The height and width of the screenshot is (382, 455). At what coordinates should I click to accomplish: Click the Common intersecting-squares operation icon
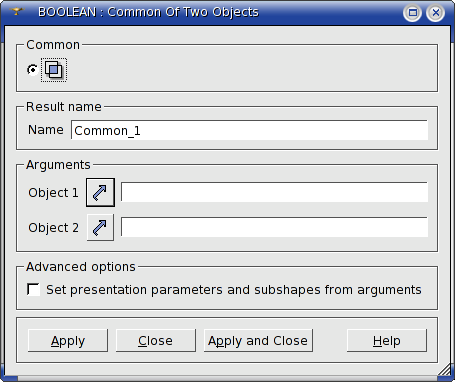(54, 70)
